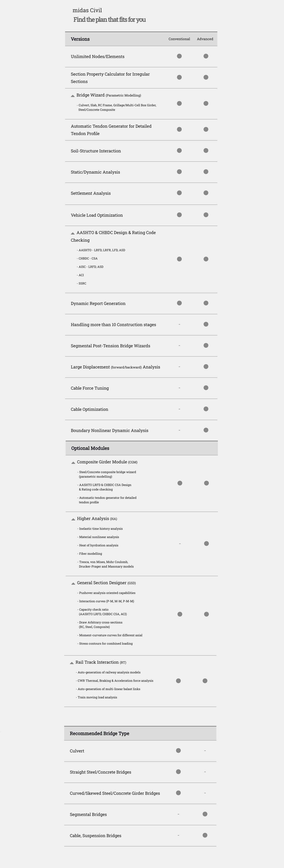Viewport: 284px width, 868px height.
Task: Collapse the Rail Track Interaction triangle
Action: pyautogui.click(x=72, y=663)
